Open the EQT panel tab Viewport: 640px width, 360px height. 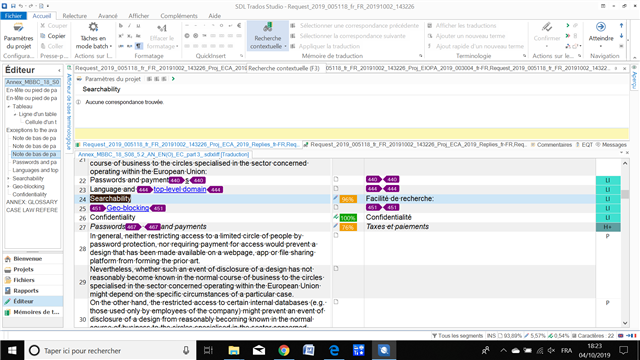[584, 144]
